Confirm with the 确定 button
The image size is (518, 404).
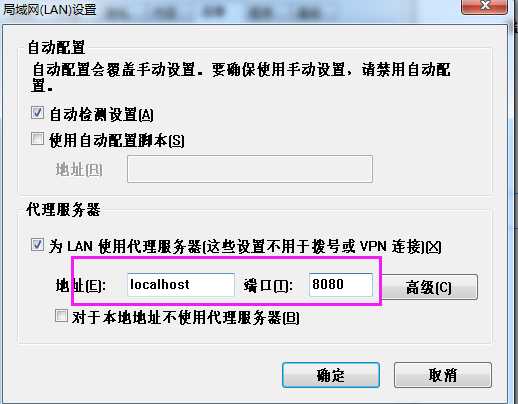coord(331,375)
